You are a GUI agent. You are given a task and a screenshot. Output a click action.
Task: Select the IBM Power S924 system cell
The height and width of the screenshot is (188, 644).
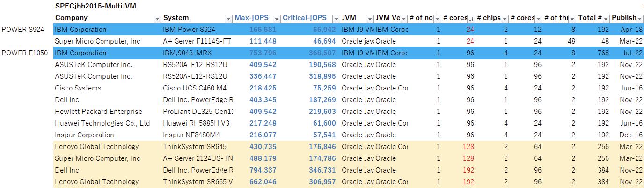(x=189, y=30)
